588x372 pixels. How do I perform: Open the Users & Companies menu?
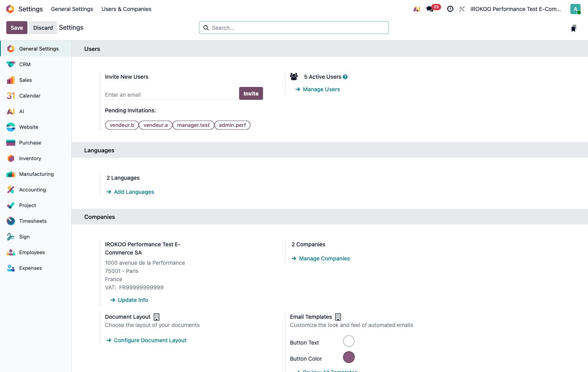(x=126, y=9)
